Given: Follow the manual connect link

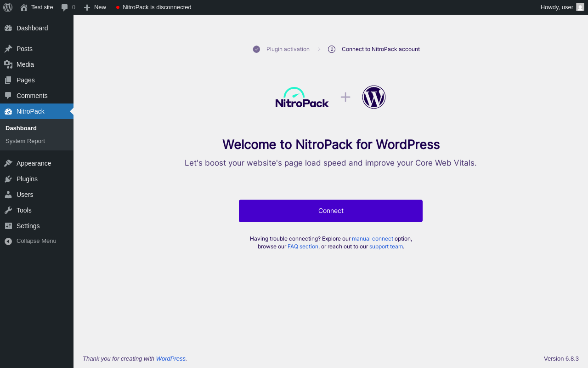Looking at the screenshot, I should [x=373, y=239].
